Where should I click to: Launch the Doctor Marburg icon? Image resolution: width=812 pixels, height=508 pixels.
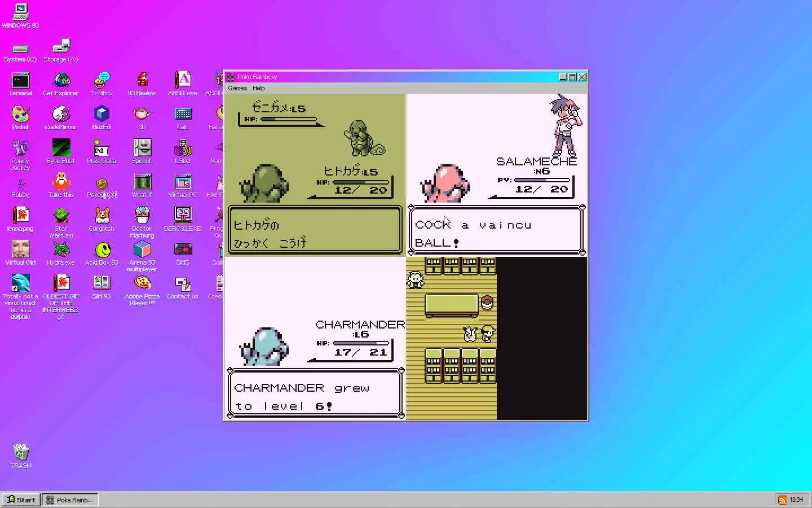(x=142, y=223)
